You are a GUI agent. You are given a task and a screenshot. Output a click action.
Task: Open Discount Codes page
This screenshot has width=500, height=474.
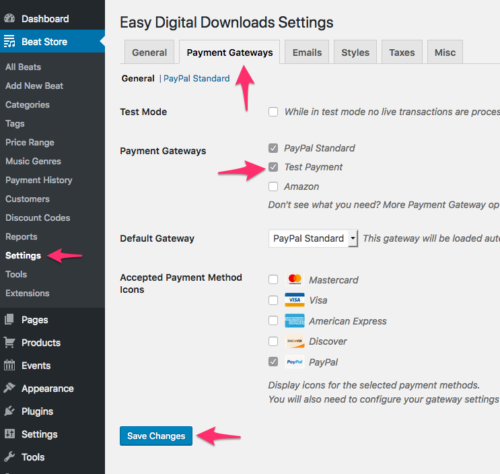[x=38, y=218]
